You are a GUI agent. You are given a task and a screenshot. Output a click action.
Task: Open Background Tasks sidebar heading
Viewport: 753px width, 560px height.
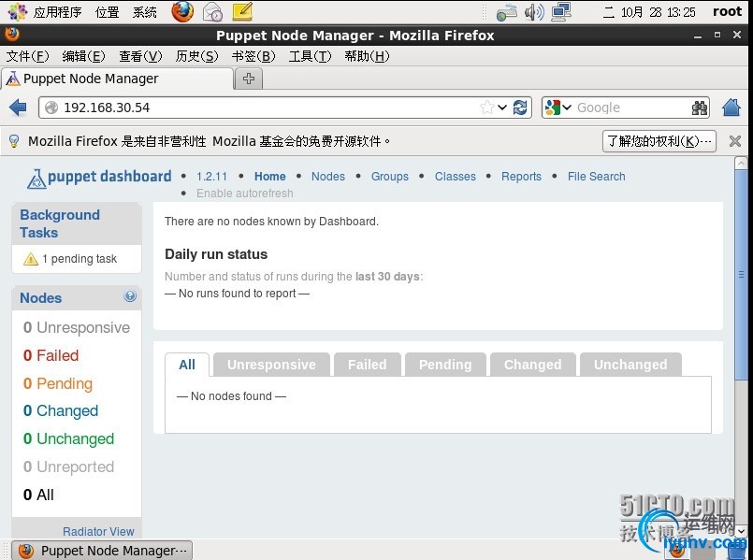[x=60, y=223]
